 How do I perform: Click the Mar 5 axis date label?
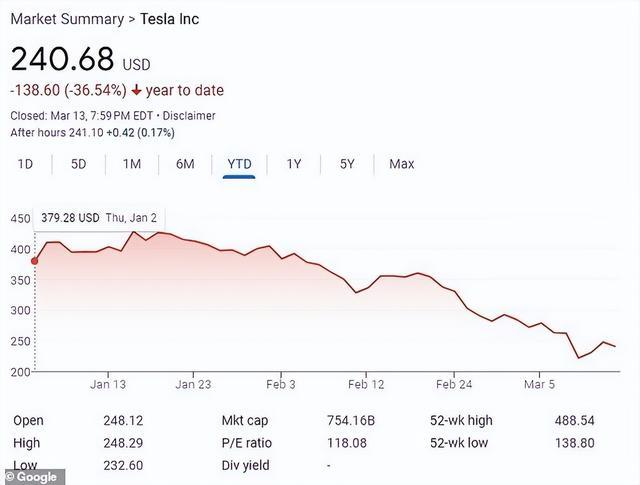[540, 385]
